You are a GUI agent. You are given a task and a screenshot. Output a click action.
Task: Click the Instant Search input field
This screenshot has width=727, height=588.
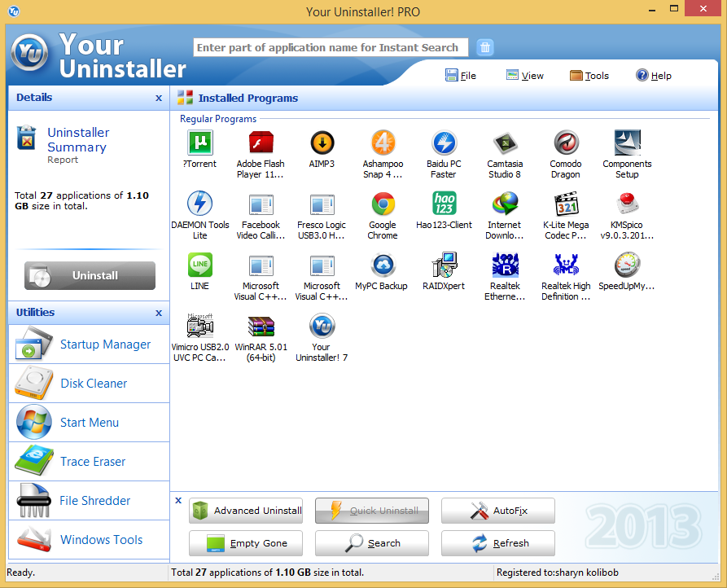click(x=331, y=47)
